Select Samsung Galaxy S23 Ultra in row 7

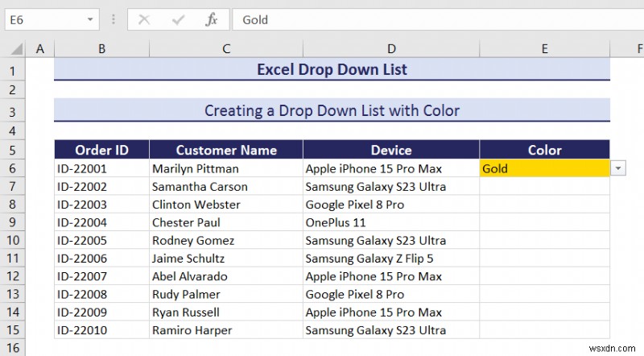point(391,187)
